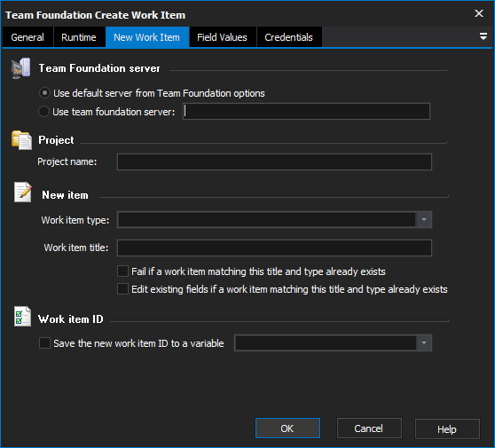Viewport: 495px width, 448px height.
Task: Check Save new work item ID variable
Action: tap(44, 342)
